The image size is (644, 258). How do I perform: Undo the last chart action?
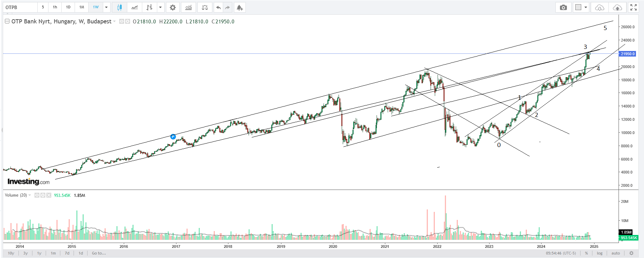[x=218, y=7]
